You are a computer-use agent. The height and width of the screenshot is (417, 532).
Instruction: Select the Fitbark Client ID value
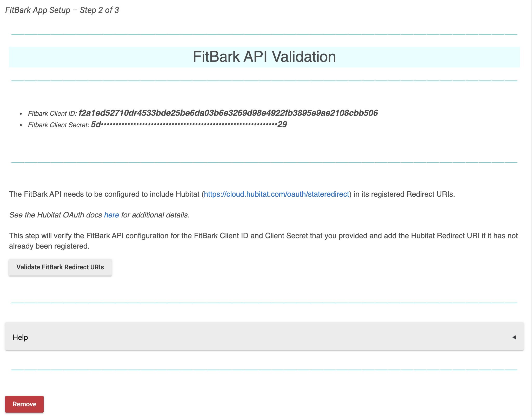[x=229, y=113]
